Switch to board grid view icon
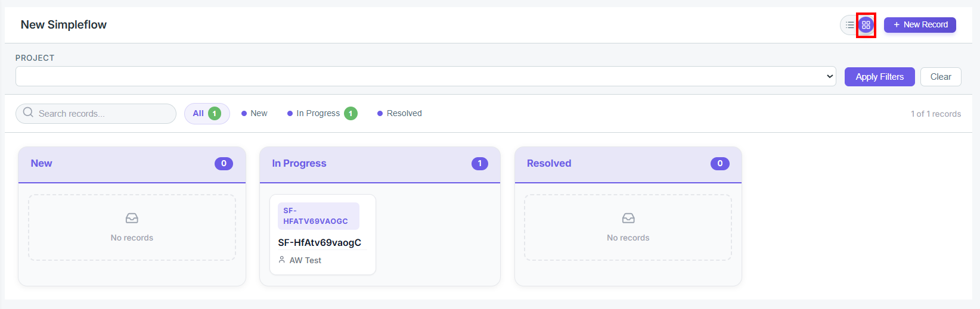The height and width of the screenshot is (309, 980). tap(866, 25)
